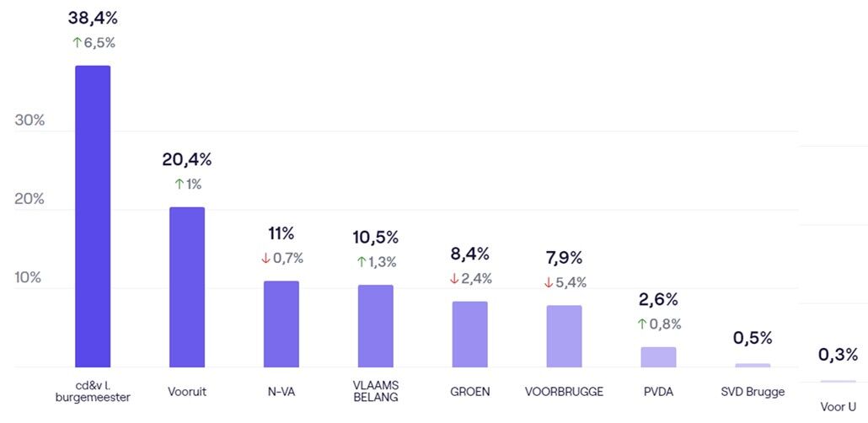Click the green up arrow above Vooruit
The image size is (868, 423).
click(x=179, y=184)
